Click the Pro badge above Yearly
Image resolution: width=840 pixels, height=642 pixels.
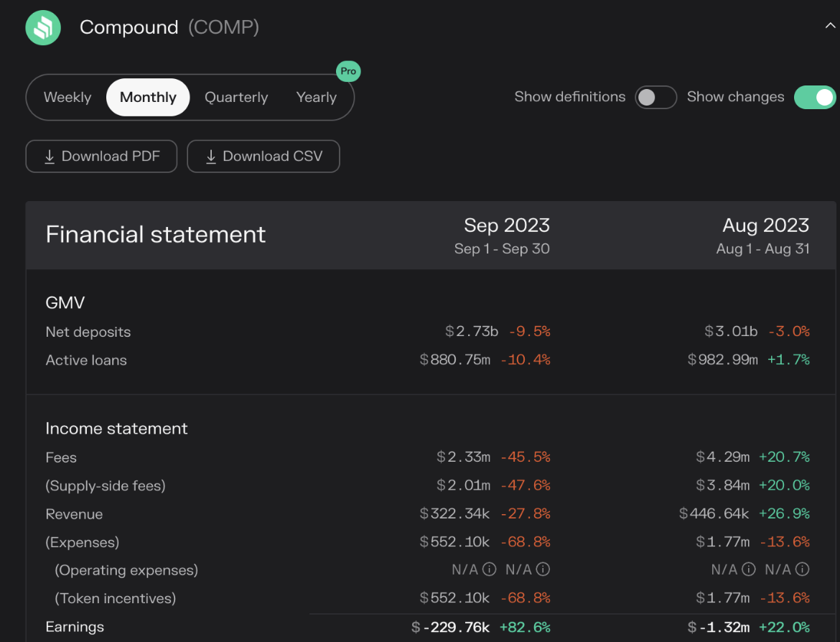(348, 71)
